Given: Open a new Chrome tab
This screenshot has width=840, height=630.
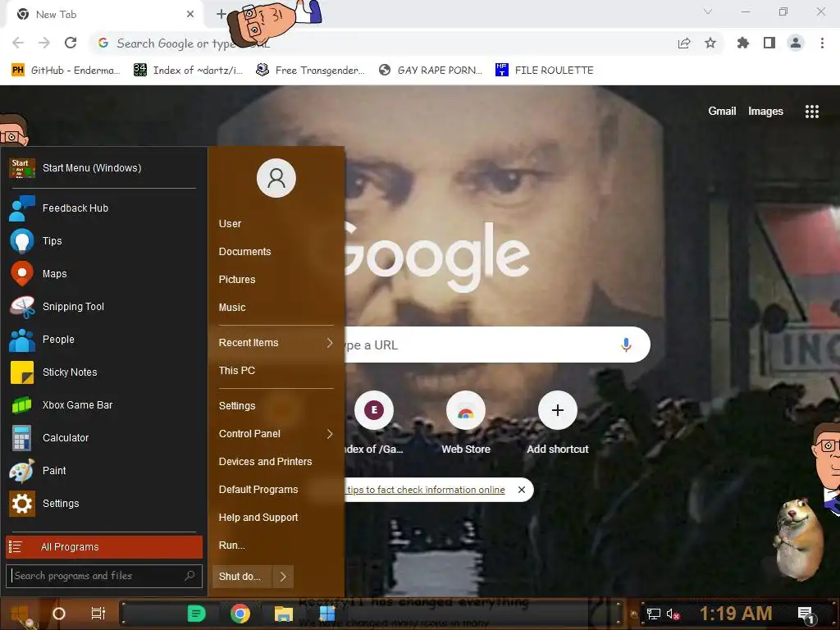Looking at the screenshot, I should click(221, 14).
